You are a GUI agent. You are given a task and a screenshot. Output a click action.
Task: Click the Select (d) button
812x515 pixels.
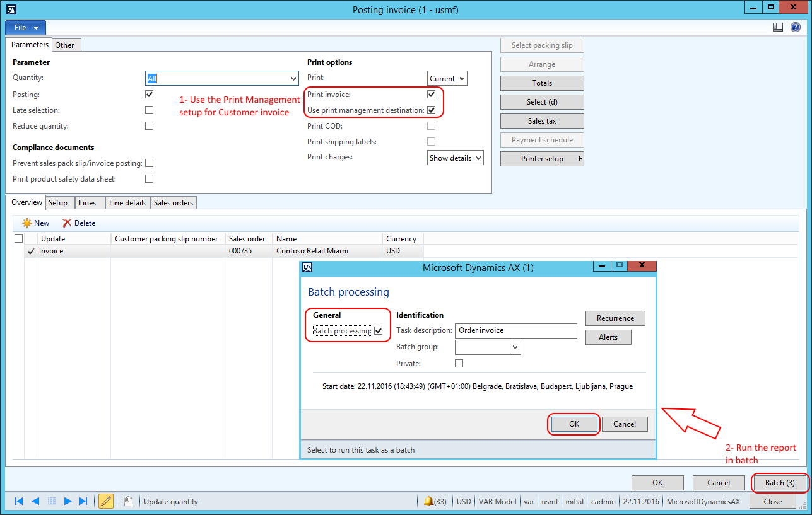click(x=542, y=102)
